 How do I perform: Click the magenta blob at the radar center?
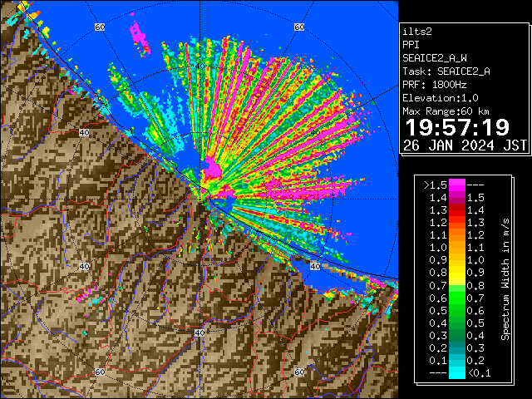pos(213,168)
